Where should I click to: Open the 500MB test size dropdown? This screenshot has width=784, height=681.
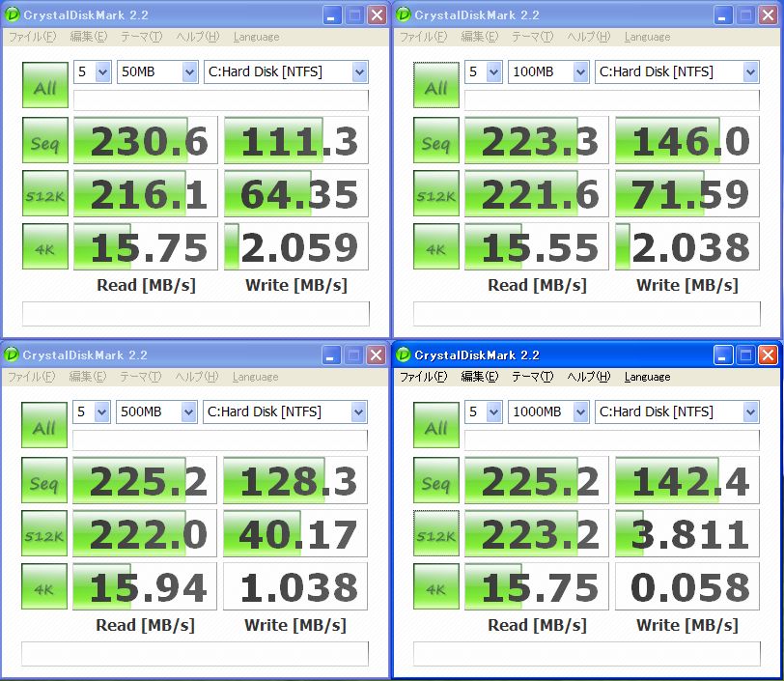[x=156, y=411]
